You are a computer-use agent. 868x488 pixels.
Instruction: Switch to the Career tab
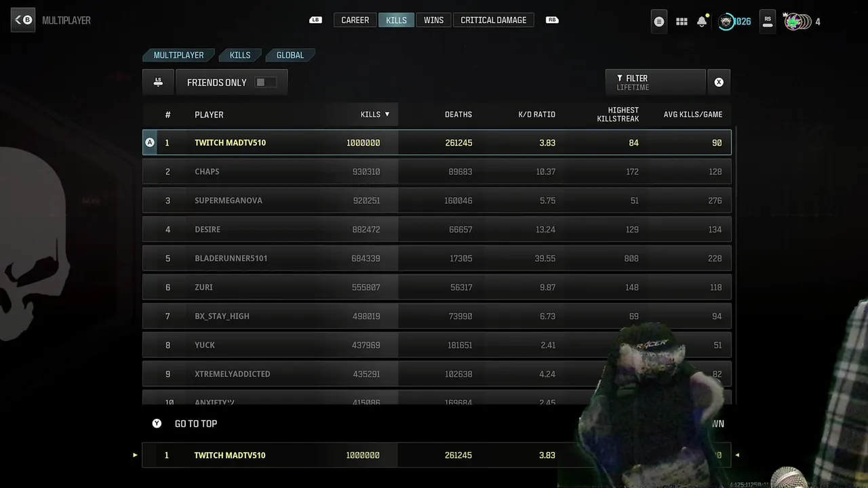click(x=355, y=20)
